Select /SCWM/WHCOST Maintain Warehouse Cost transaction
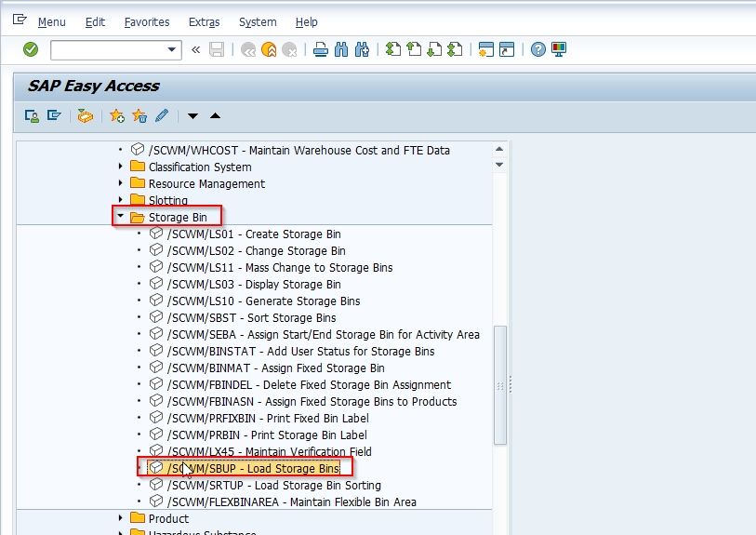The image size is (756, 535). tap(298, 151)
